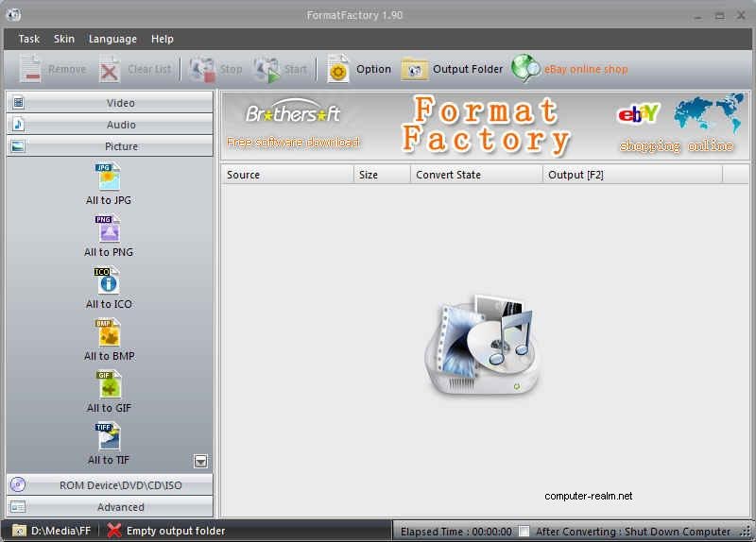The height and width of the screenshot is (542, 756).
Task: Click the down arrow under picture formats
Action: point(200,462)
